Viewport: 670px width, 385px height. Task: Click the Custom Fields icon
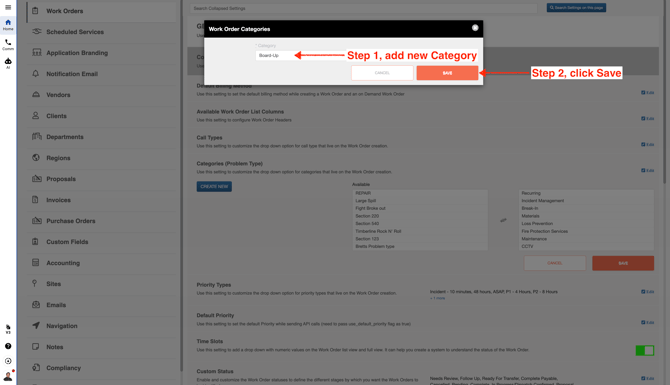pyautogui.click(x=35, y=241)
